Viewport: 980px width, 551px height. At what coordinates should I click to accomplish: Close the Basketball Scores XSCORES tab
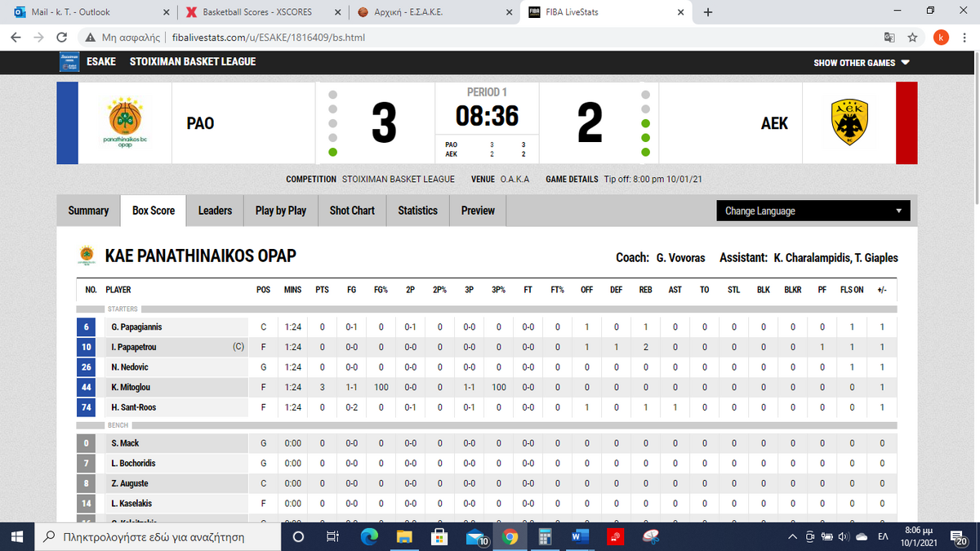[x=337, y=12]
